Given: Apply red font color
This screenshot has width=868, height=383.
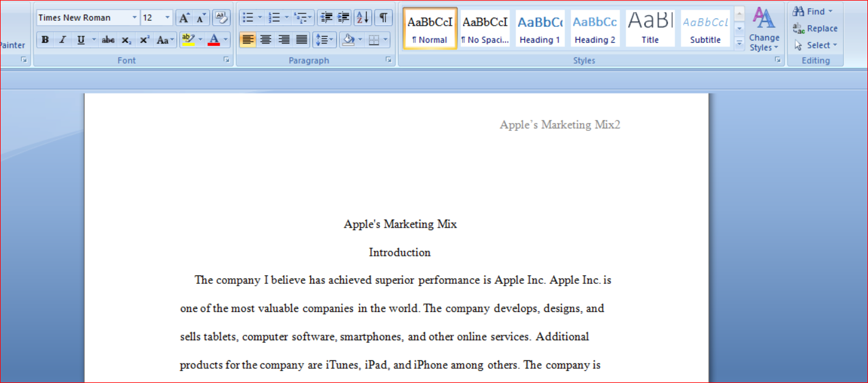Looking at the screenshot, I should tap(213, 40).
